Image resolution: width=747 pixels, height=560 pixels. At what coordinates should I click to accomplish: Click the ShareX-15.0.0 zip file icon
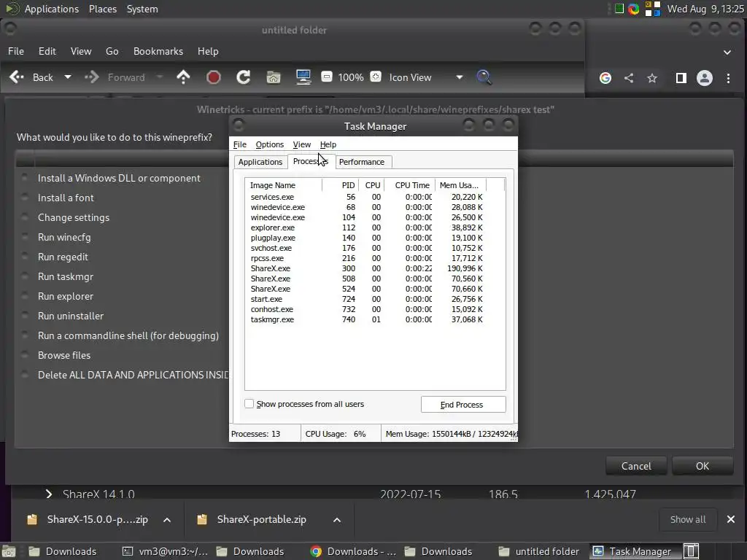click(x=32, y=519)
